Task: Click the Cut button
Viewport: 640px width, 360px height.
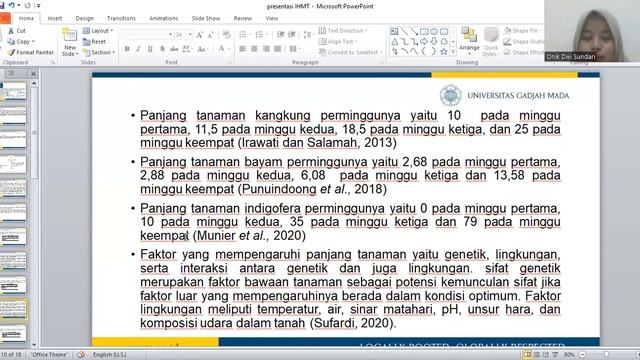Action: 17,31
